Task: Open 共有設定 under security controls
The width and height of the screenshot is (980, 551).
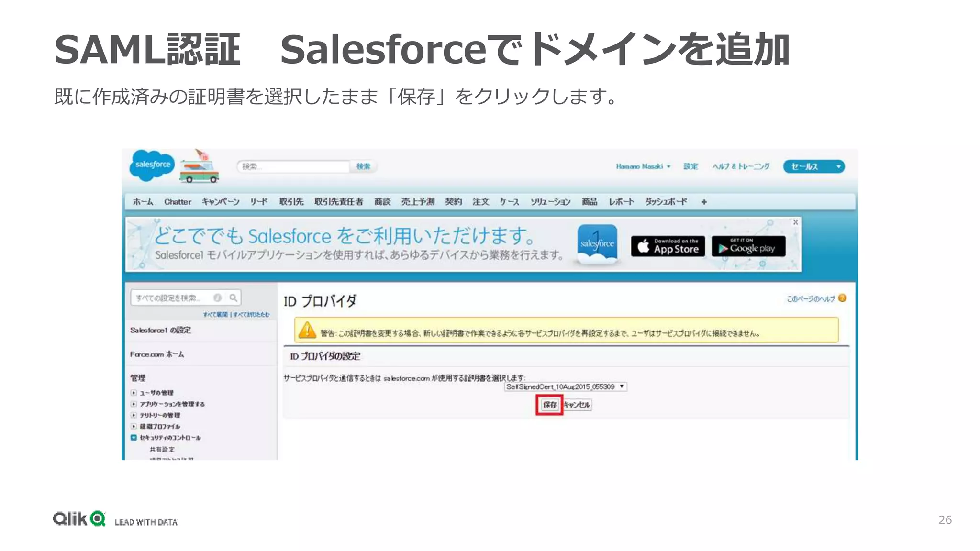Action: [x=162, y=449]
